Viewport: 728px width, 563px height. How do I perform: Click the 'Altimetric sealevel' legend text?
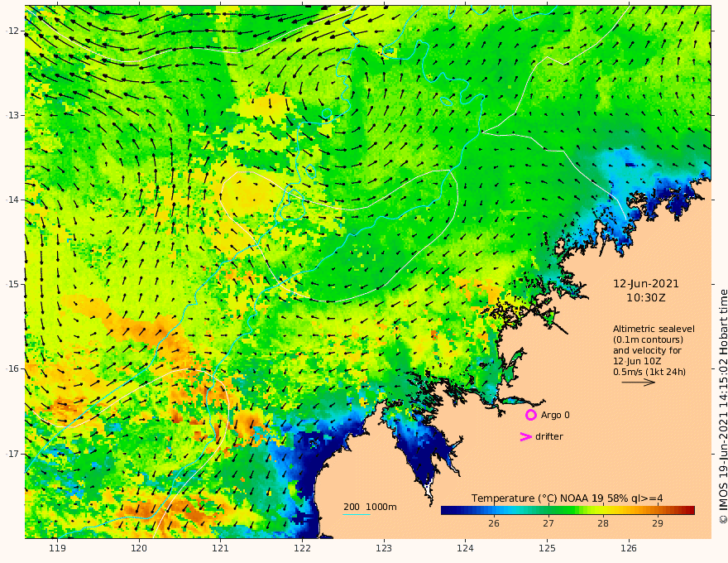(654, 329)
